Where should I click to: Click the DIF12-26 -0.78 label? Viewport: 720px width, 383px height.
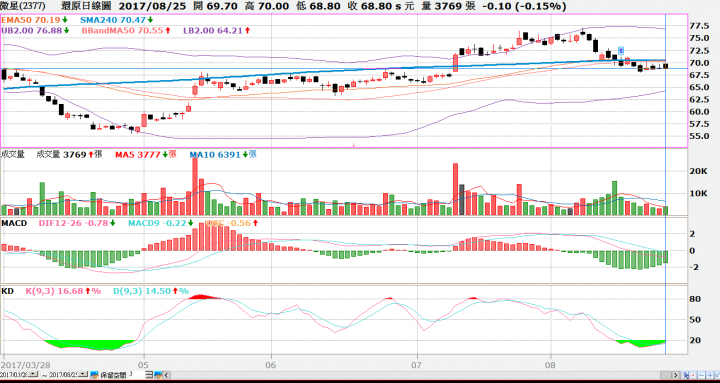pos(73,223)
